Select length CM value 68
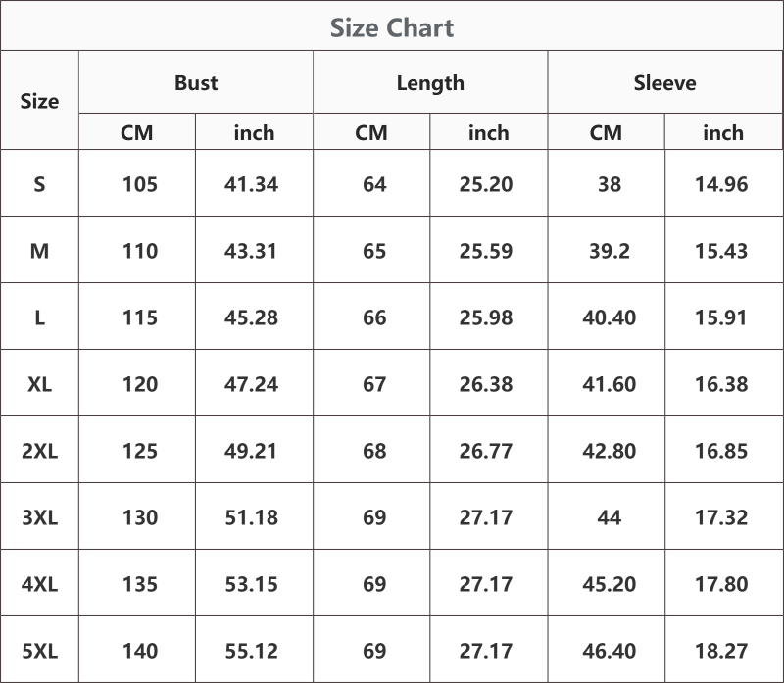This screenshot has height=683, width=784. (x=374, y=451)
